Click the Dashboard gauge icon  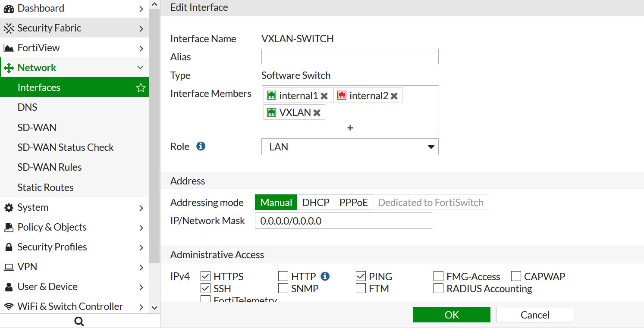coord(9,9)
